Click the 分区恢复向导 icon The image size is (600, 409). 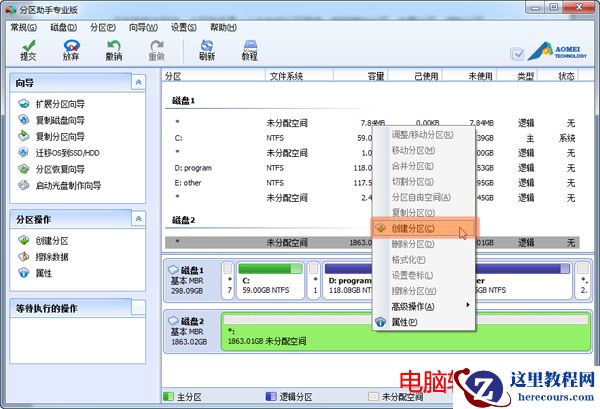[24, 169]
